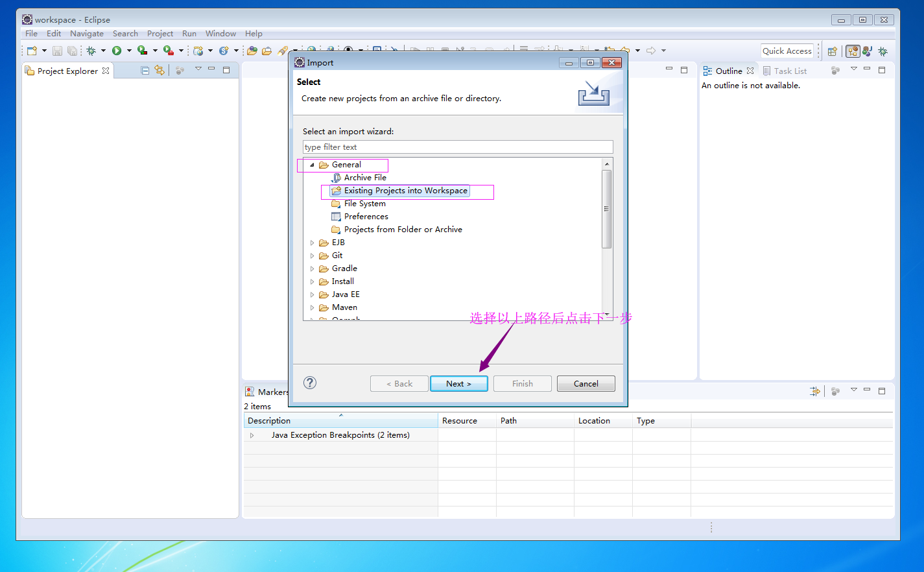
Task: Click the New Server globe icon
Action: point(198,51)
